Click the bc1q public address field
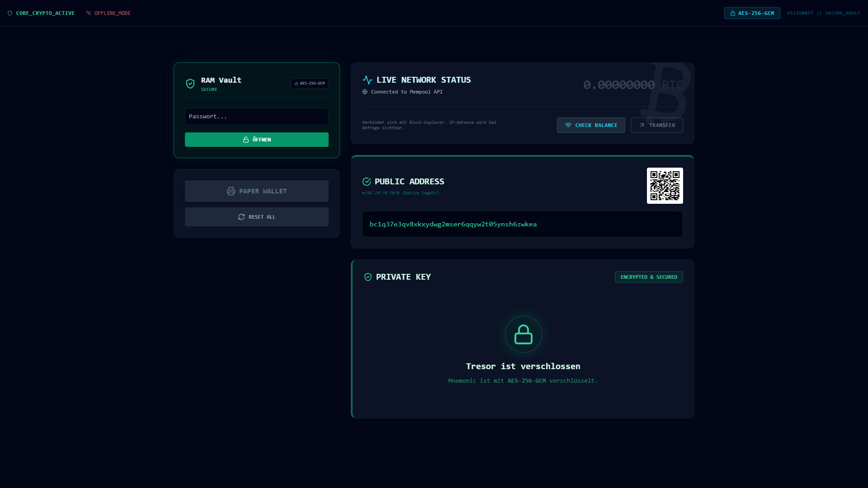Viewport: 868px width, 488px height. (522, 224)
